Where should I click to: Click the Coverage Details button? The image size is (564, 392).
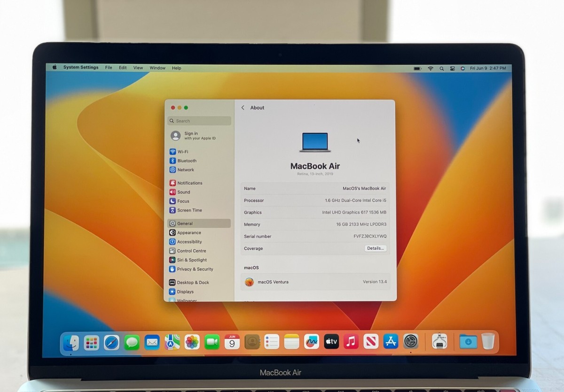(376, 248)
